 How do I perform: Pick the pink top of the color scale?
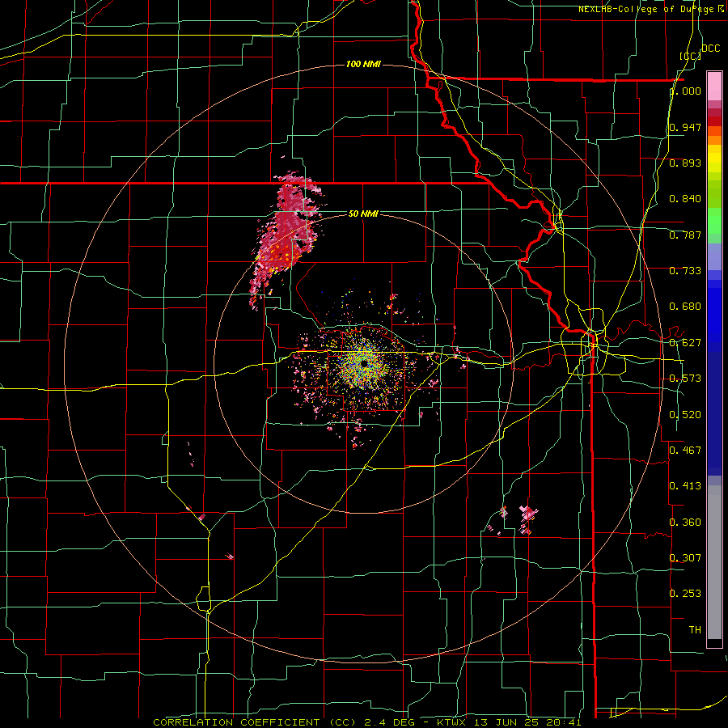tap(714, 86)
